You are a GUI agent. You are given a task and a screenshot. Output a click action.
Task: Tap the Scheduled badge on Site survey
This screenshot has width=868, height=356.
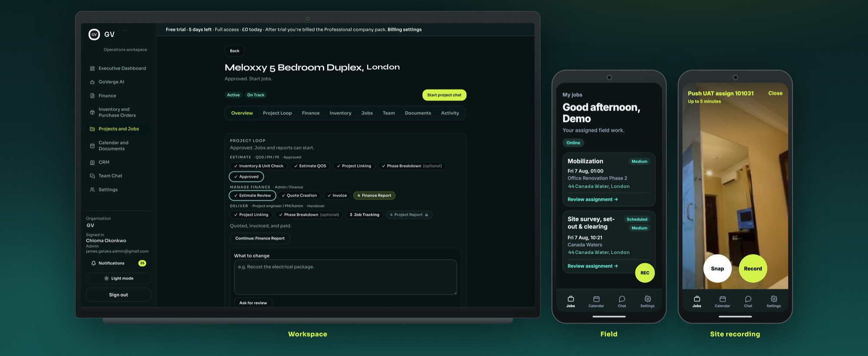click(x=637, y=219)
